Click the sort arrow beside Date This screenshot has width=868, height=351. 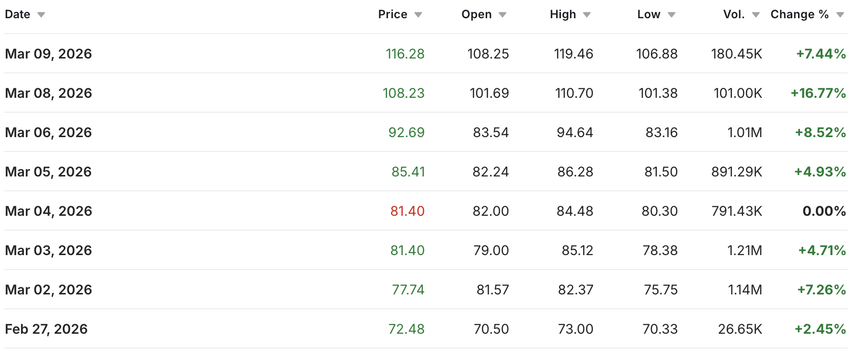point(41,15)
